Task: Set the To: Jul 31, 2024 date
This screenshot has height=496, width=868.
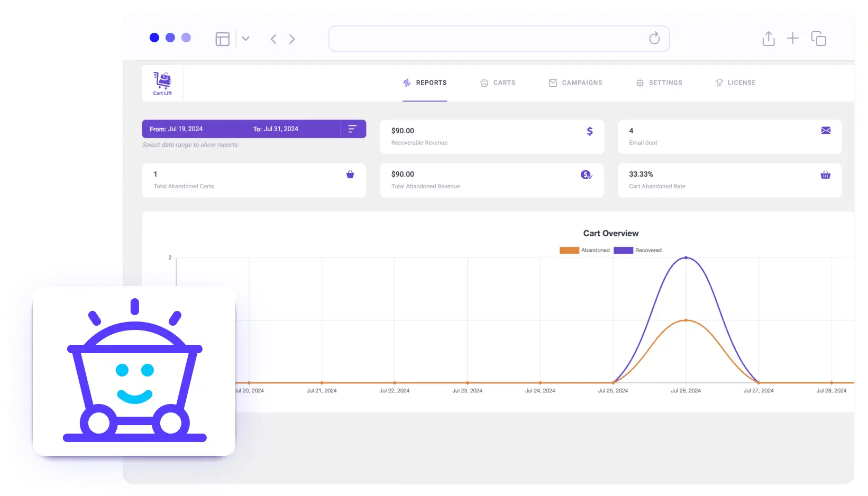Action: (x=276, y=129)
